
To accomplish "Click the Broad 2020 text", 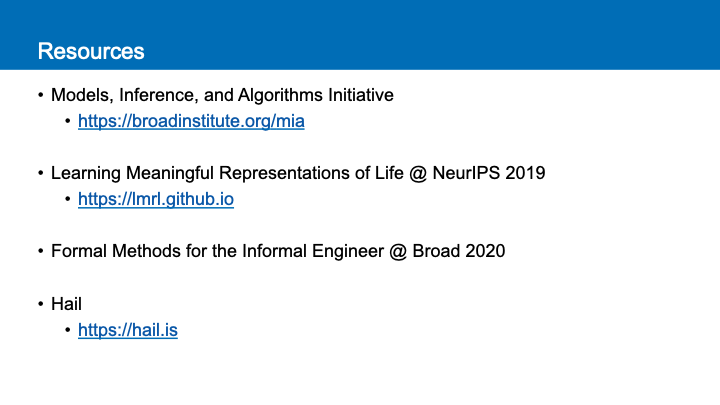I will tap(459, 251).
